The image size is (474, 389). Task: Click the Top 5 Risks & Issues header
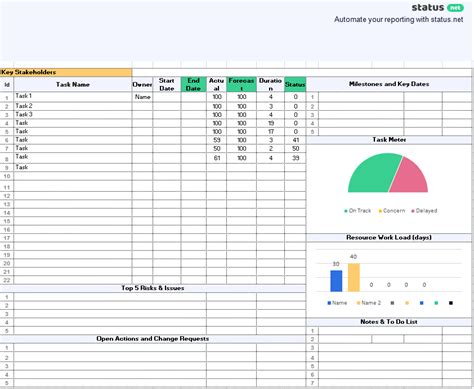pyautogui.click(x=153, y=288)
